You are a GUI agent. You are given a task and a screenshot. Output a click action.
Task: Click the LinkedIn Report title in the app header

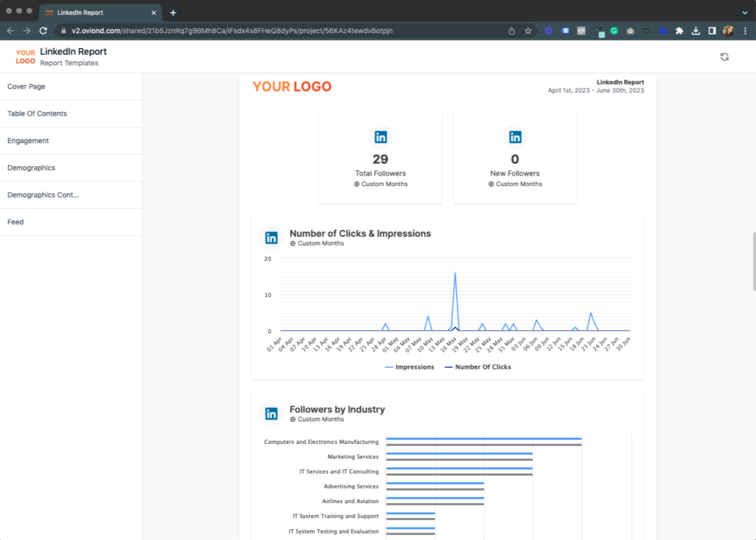[x=73, y=52]
